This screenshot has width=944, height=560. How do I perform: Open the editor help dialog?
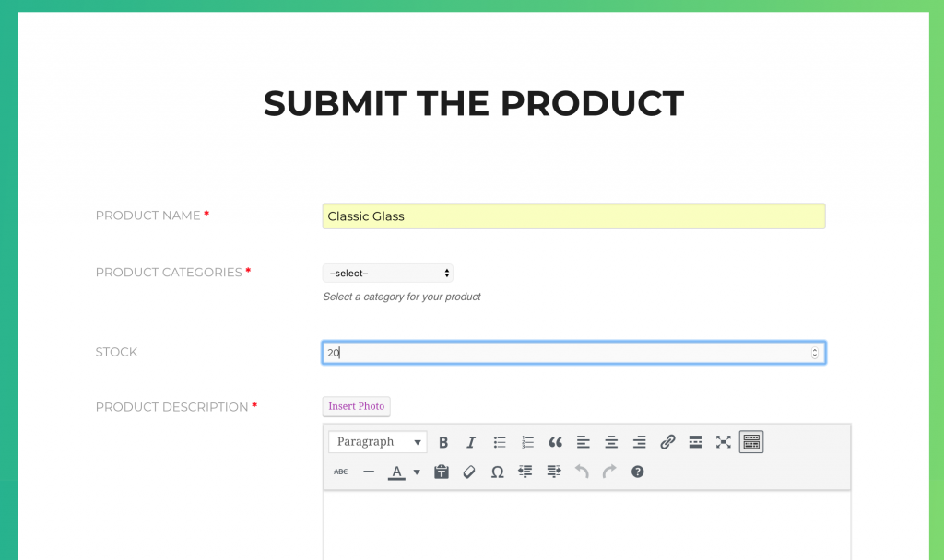coord(637,472)
